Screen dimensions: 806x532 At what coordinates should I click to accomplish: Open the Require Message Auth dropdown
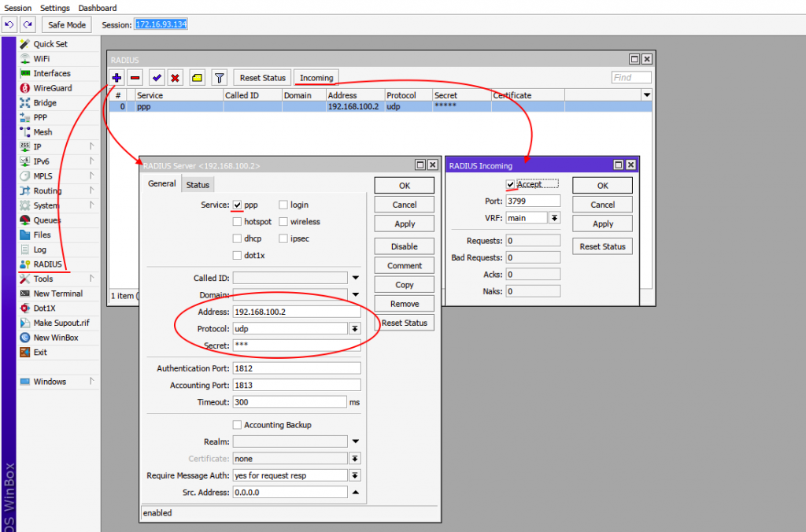click(356, 475)
